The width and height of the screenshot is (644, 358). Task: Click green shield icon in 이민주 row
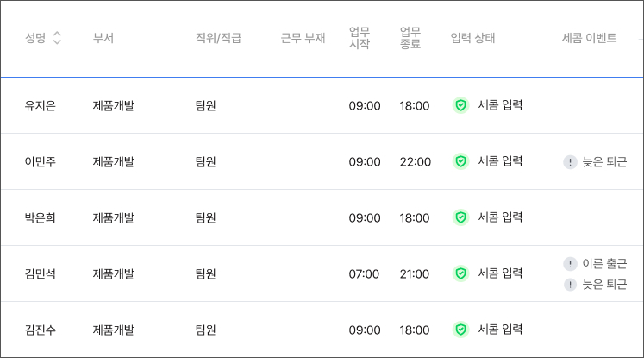(460, 161)
